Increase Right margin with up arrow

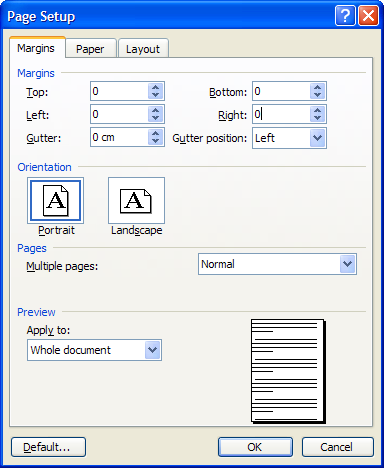click(x=317, y=110)
